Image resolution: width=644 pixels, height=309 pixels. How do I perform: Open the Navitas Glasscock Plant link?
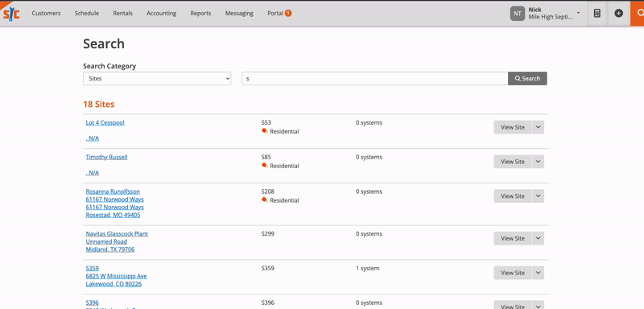point(117,233)
